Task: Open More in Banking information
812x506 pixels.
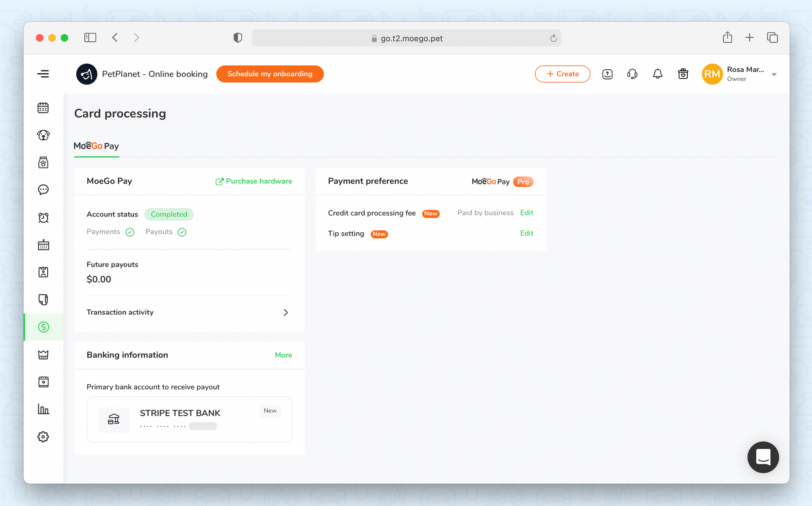Action: pyautogui.click(x=283, y=355)
